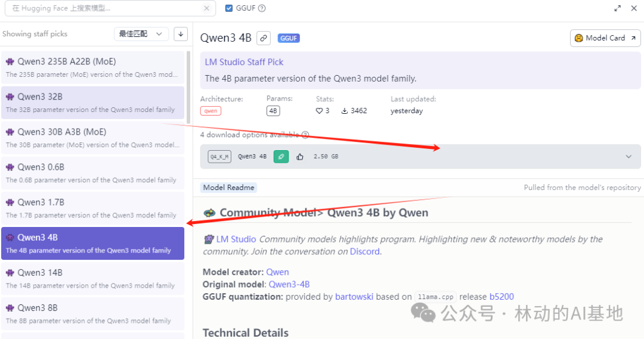Open the b5200 release link
The width and height of the screenshot is (644, 339).
[501, 297]
